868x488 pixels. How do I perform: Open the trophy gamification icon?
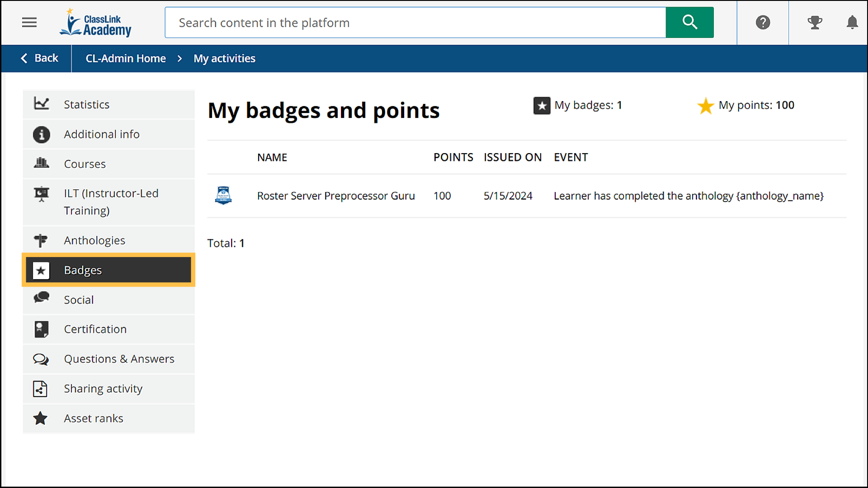pyautogui.click(x=815, y=22)
